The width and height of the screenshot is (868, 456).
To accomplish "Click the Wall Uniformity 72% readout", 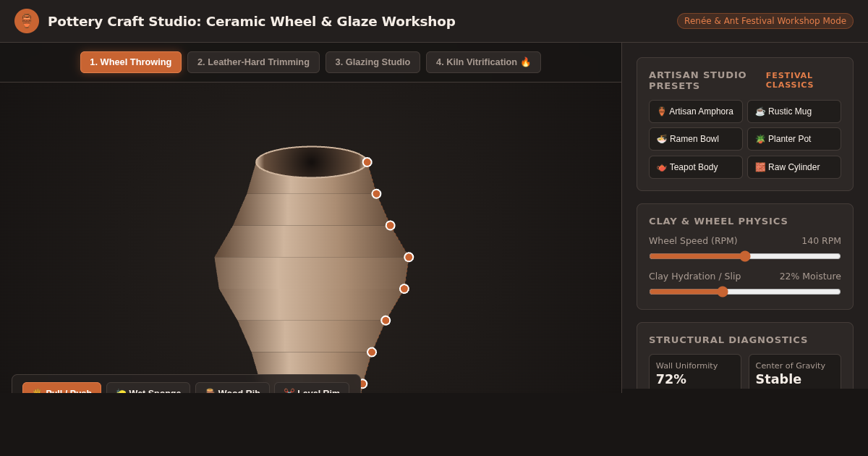I will point(695,373).
